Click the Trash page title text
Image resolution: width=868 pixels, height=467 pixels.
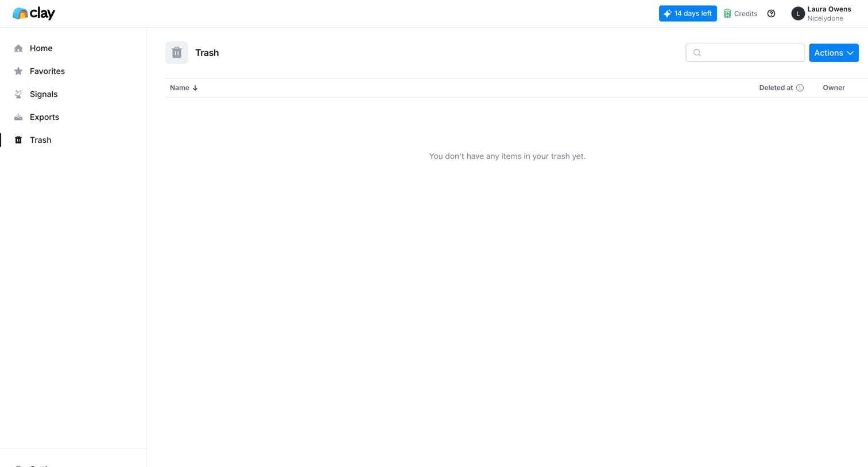click(x=207, y=53)
